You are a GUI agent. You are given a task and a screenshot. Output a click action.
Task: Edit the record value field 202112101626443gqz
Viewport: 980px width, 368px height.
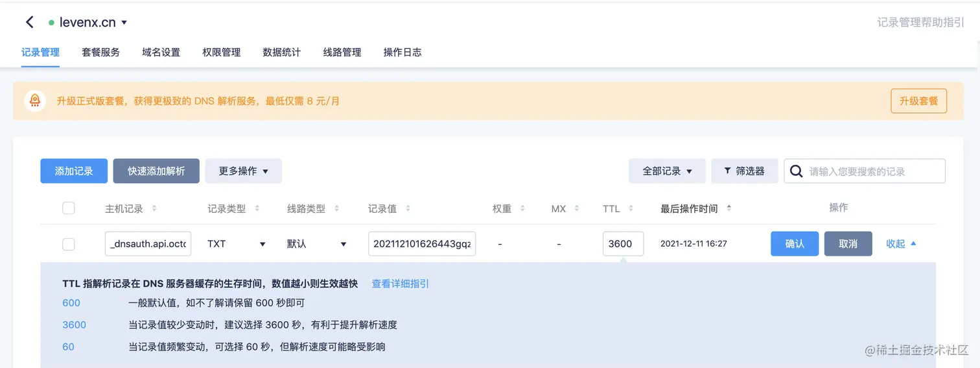[x=422, y=244]
